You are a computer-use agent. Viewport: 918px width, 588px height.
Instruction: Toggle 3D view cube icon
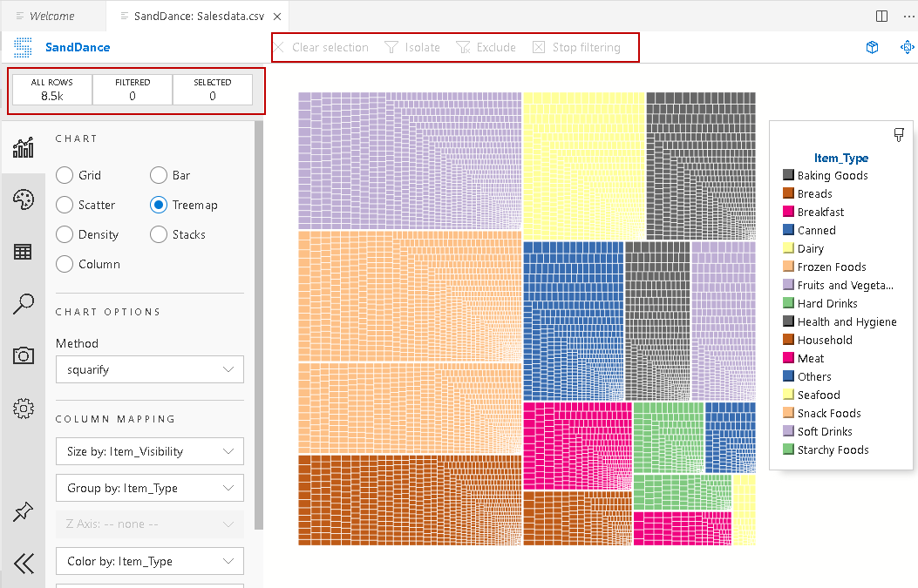(x=872, y=47)
